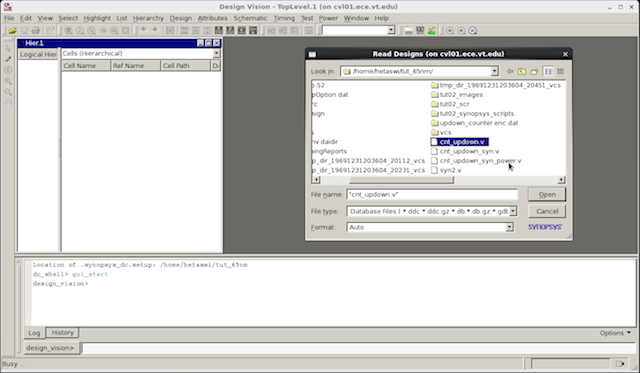This screenshot has height=373, width=640.
Task: Select file syn2.v
Action: click(x=446, y=170)
